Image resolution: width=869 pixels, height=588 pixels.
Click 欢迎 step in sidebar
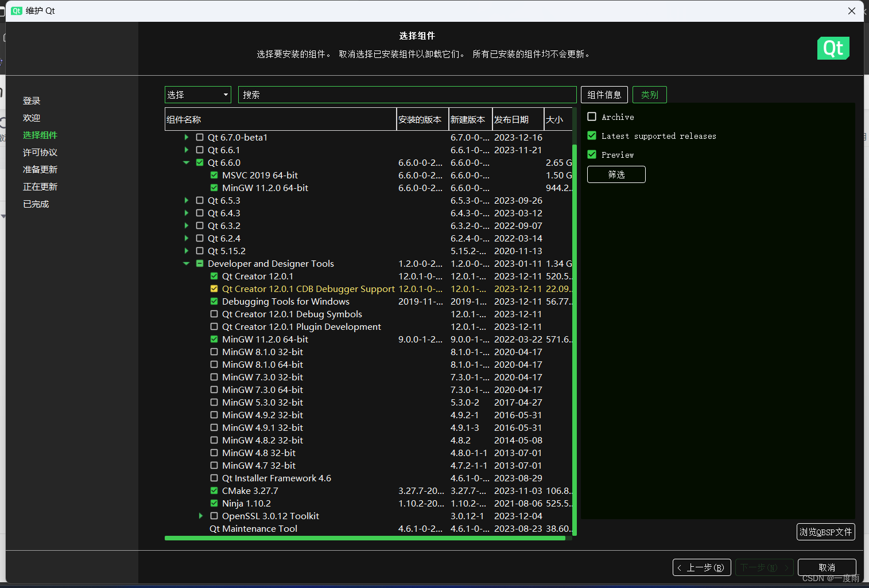click(x=32, y=118)
